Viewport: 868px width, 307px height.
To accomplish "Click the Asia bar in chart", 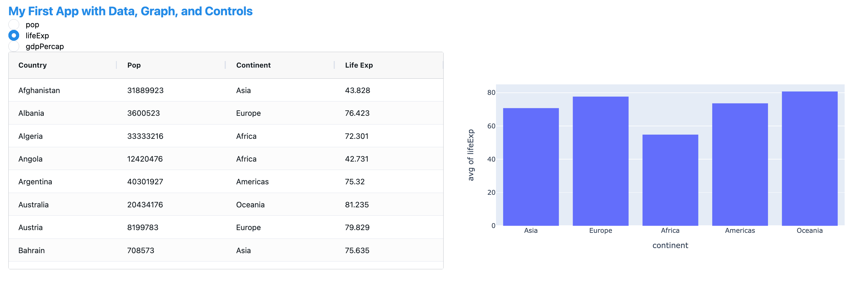I will pos(531,167).
